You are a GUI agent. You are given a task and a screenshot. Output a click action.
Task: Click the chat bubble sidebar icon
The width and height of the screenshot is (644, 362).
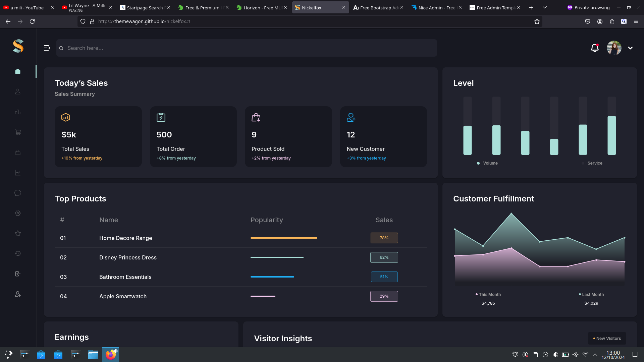18,193
